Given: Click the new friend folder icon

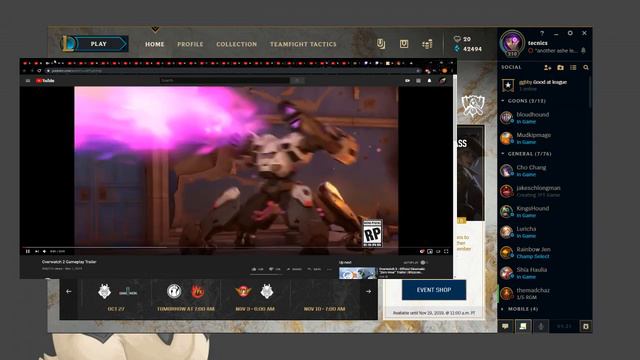Looking at the screenshot, I should tap(560, 67).
